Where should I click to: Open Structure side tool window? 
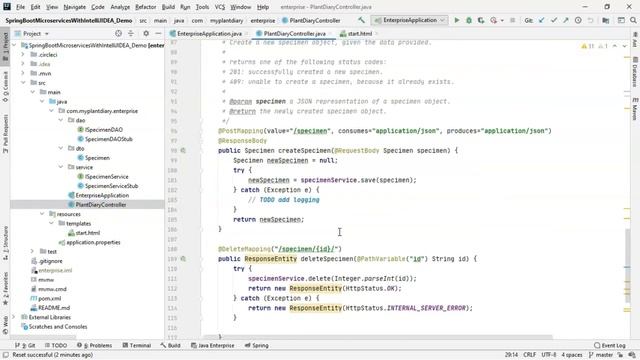pyautogui.click(x=5, y=243)
